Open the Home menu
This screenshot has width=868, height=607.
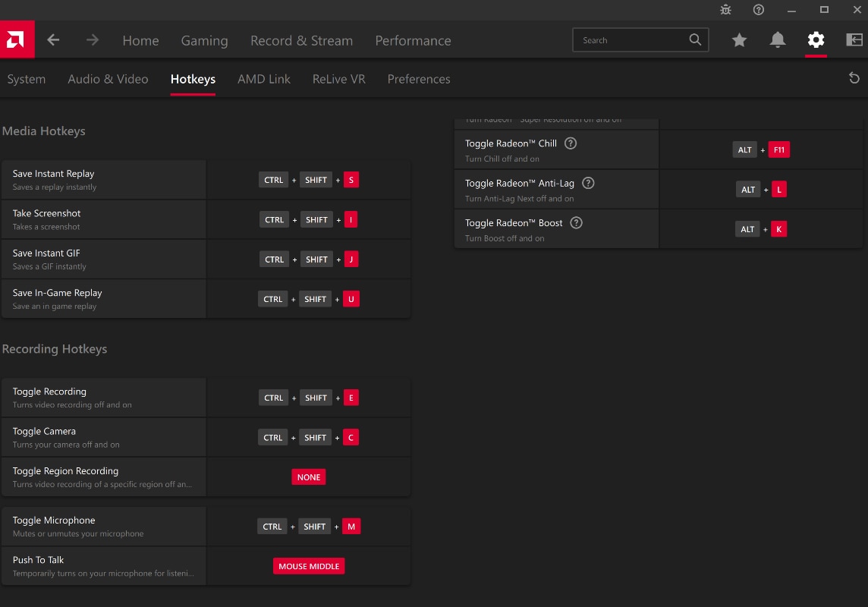pyautogui.click(x=140, y=40)
